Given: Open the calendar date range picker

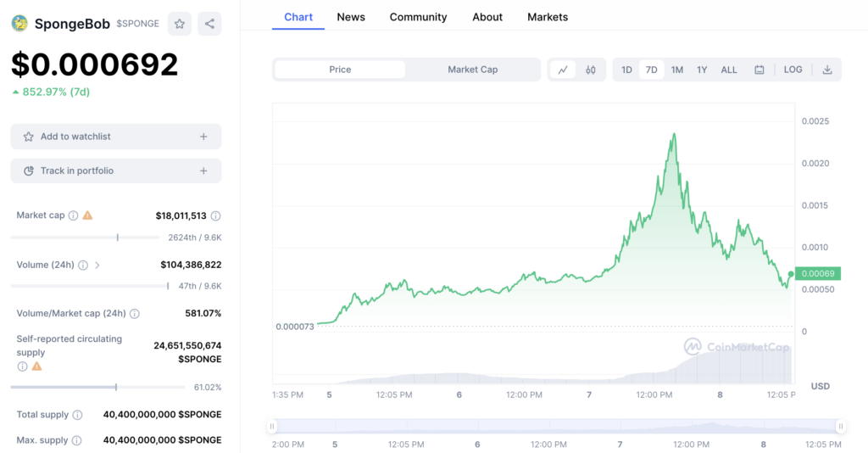Looking at the screenshot, I should click(x=759, y=70).
